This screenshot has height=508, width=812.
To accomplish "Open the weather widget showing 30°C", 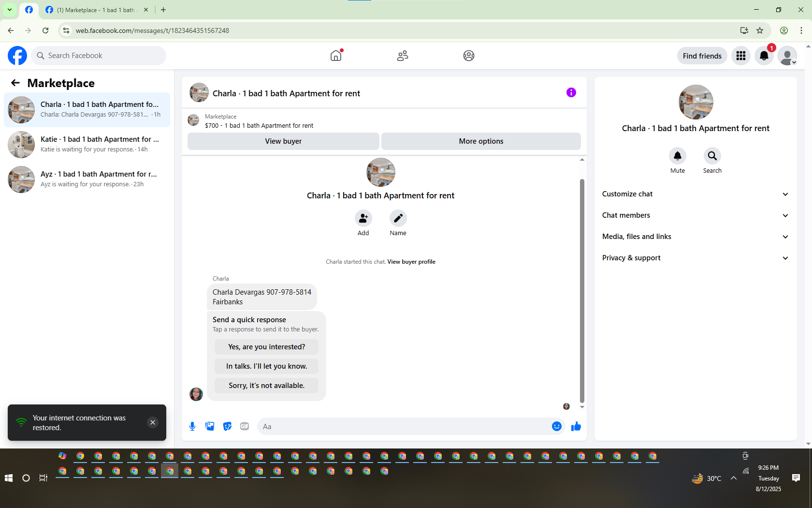I will pos(707,478).
